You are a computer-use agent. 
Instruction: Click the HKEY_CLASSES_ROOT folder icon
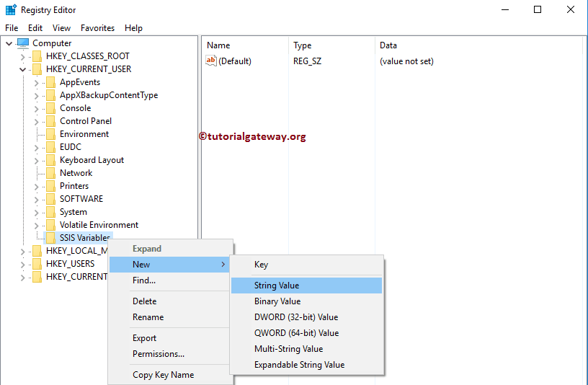[37, 56]
